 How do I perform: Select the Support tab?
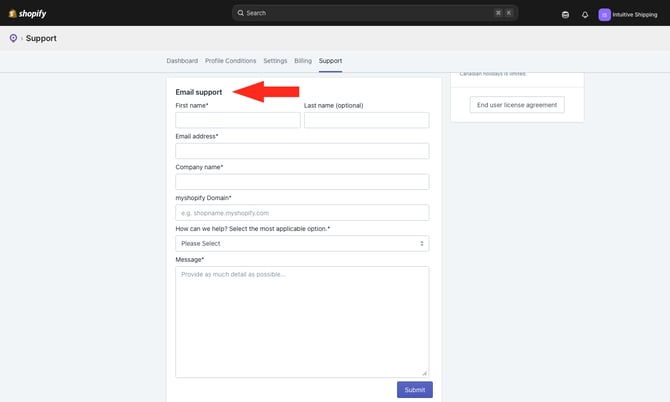330,61
